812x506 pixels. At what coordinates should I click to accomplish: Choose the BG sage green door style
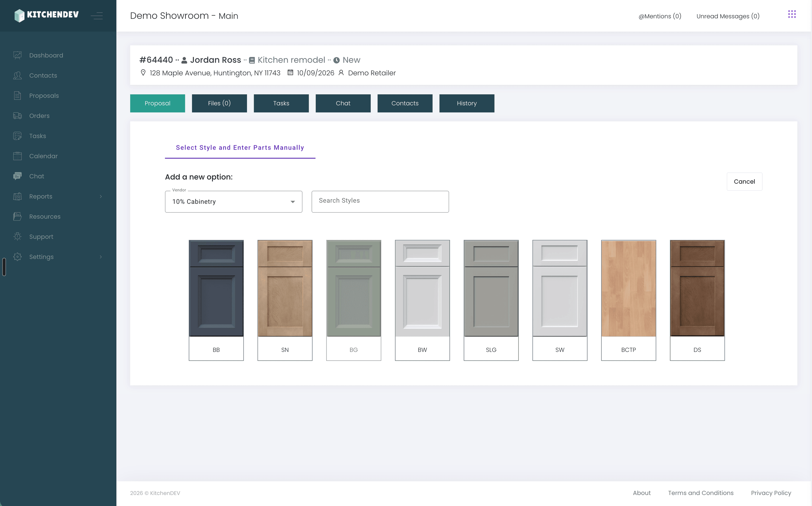354,300
